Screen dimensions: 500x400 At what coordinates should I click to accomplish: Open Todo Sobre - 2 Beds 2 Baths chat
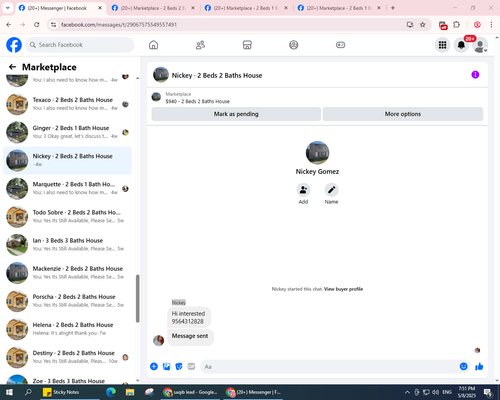click(67, 216)
